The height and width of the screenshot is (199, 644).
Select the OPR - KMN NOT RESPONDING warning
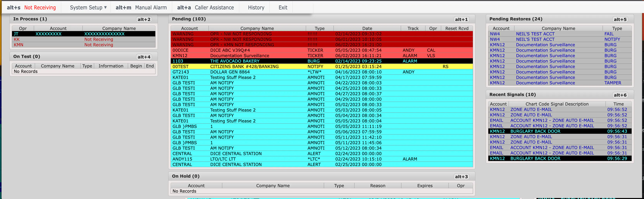click(x=322, y=45)
